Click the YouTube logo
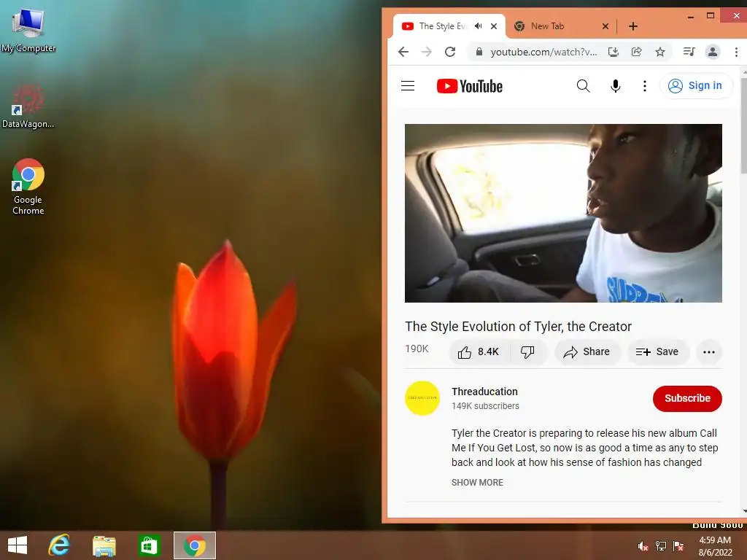 [x=470, y=86]
